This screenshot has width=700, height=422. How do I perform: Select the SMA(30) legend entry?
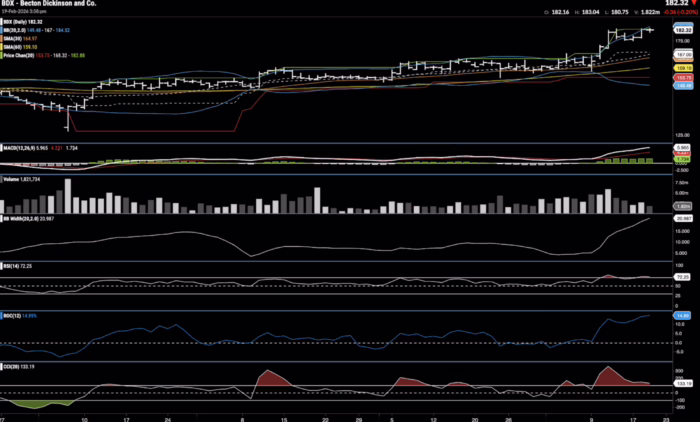pyautogui.click(x=20, y=38)
